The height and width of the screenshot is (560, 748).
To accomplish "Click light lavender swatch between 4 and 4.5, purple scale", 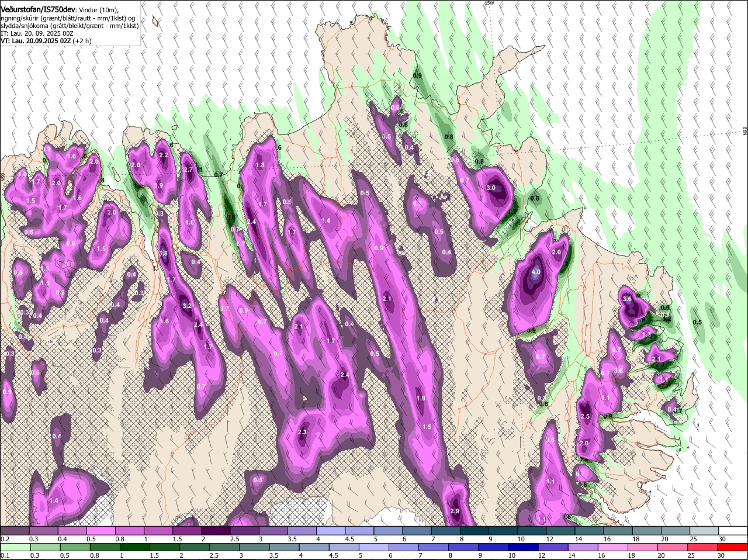I will pos(331,530).
